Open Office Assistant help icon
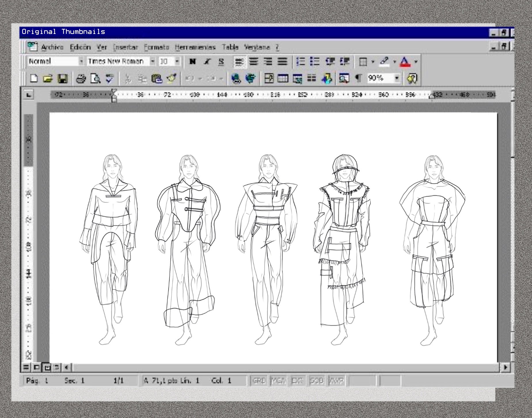The height and width of the screenshot is (418, 532). point(412,78)
